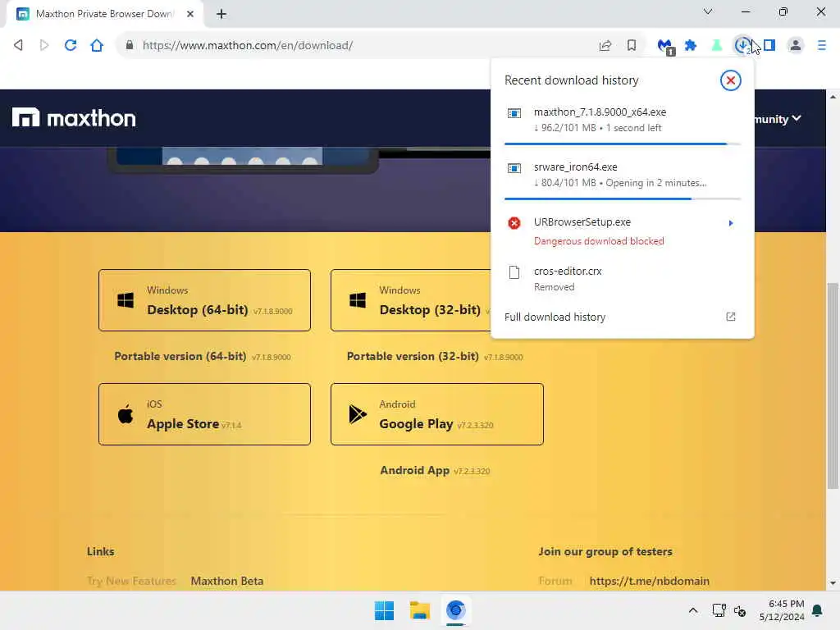Viewport: 840px width, 630px height.
Task: Expand URBrowserSetup.exe options arrow
Action: coord(731,223)
